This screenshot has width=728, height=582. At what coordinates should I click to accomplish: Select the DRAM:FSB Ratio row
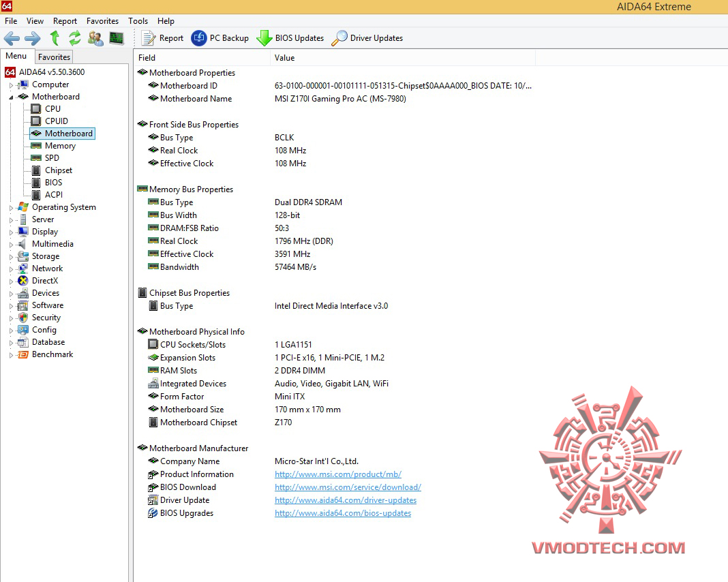pos(334,228)
